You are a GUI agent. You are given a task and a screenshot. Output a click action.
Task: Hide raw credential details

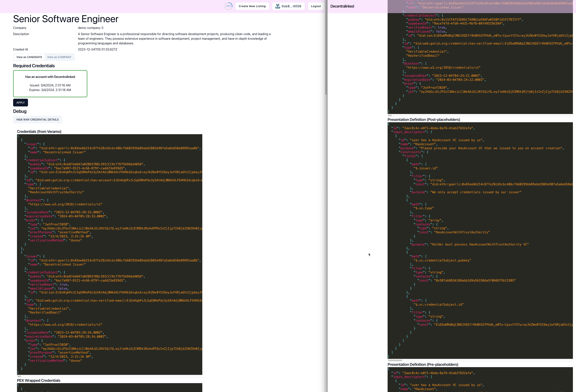[x=37, y=120]
